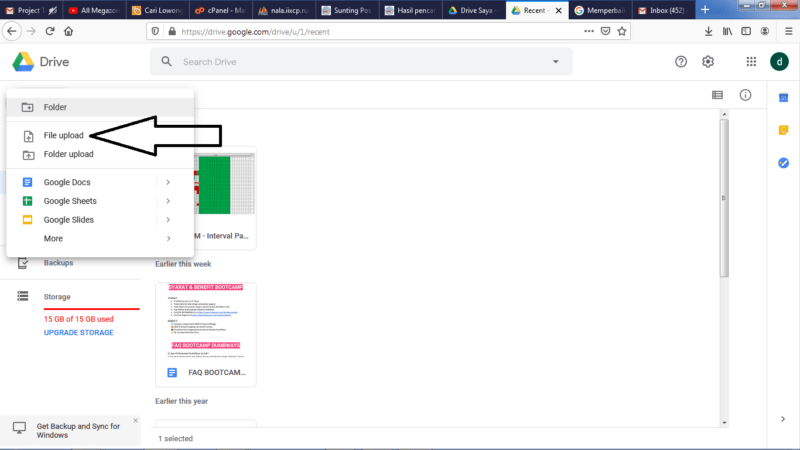Save page to Pocket icon
Viewport: 800px width, 450px height.
[x=605, y=31]
